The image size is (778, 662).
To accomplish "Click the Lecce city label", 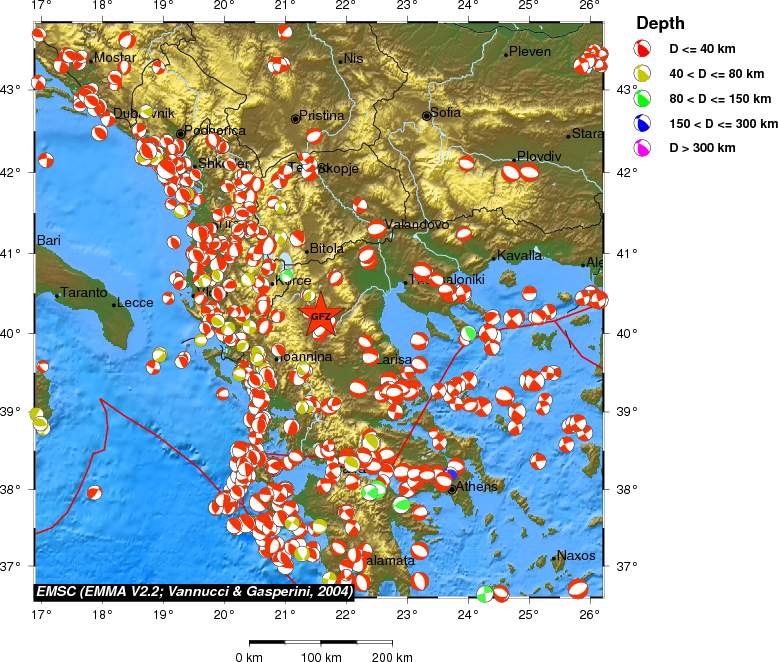I will [135, 302].
